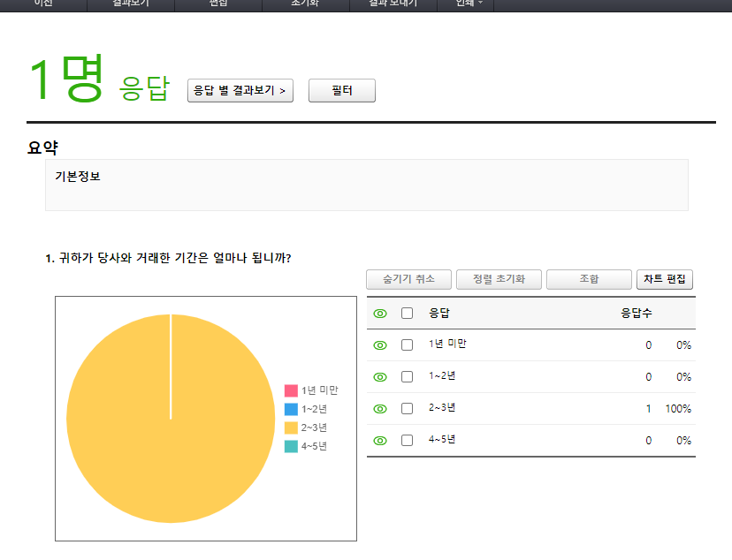Click the pink '1년 미만' legend swatch
Viewport: 732px width, 560px height.
click(x=291, y=390)
